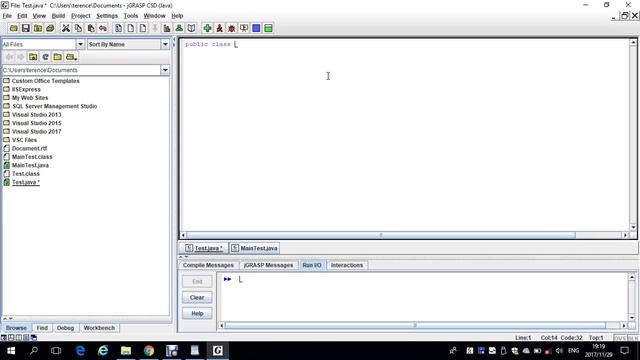This screenshot has height=360, width=640.
Task: Click the new folder icon in browser
Action: [58, 57]
